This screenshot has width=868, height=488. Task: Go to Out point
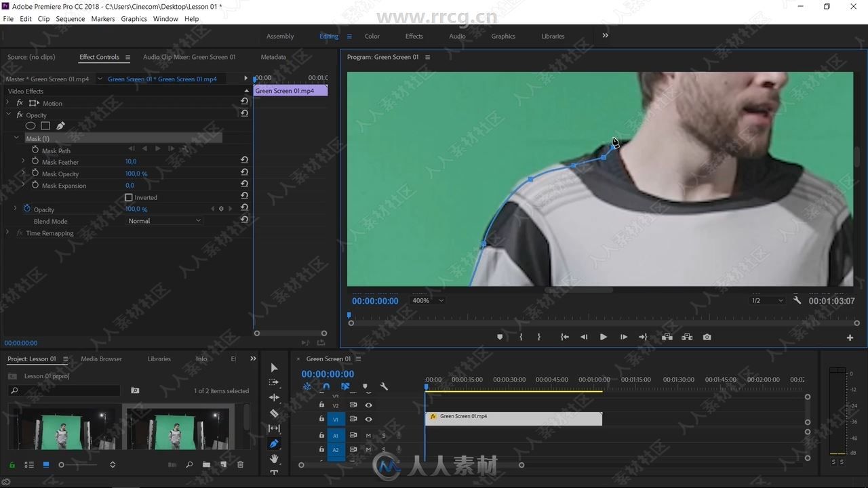pos(644,337)
